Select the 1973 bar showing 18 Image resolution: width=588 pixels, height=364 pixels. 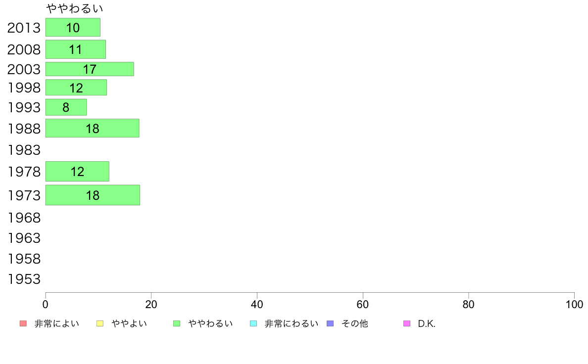coord(93,195)
